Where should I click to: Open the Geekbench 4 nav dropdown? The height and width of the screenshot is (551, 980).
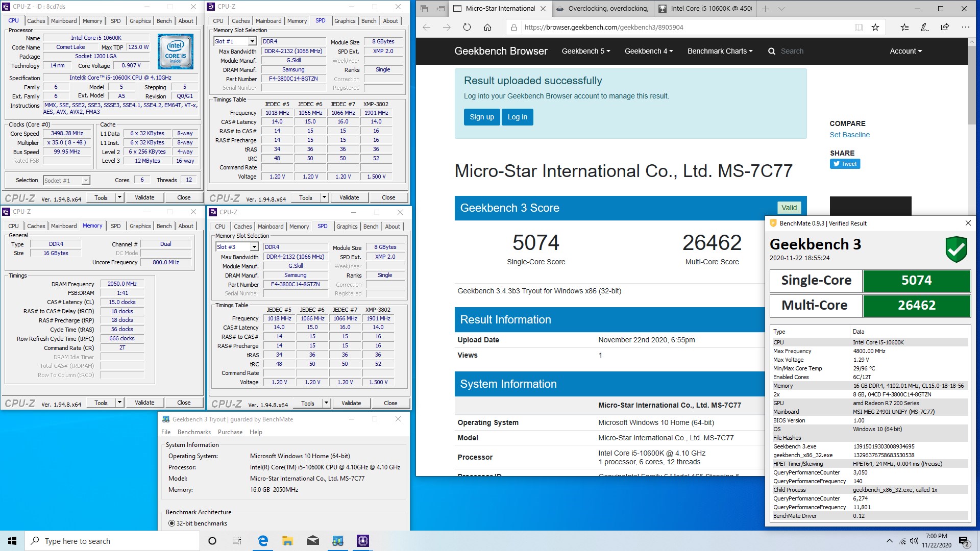(x=649, y=51)
